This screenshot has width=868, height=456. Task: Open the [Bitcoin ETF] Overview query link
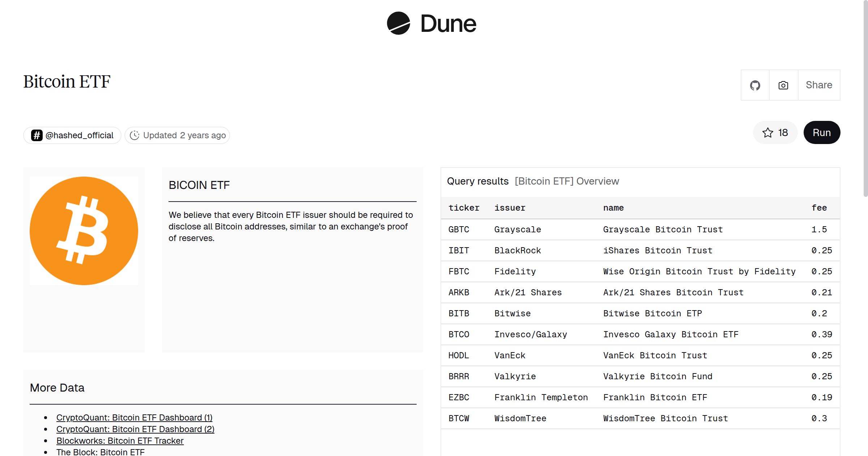pyautogui.click(x=566, y=181)
